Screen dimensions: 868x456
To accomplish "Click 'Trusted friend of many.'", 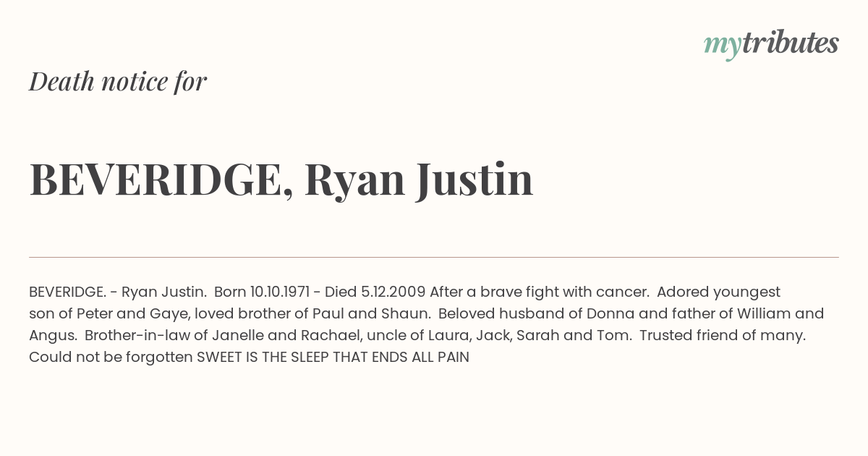I will click(x=723, y=336).
